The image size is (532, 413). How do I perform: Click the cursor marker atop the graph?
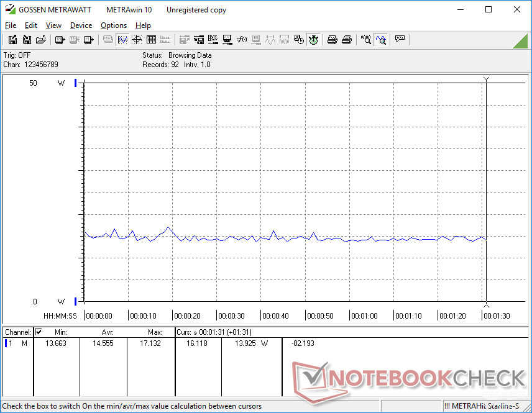pos(486,79)
